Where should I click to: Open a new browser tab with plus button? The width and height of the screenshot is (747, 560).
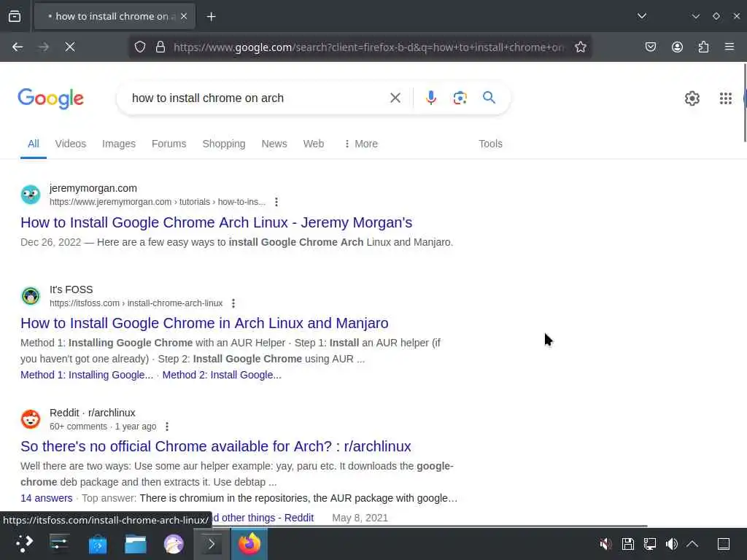[211, 17]
